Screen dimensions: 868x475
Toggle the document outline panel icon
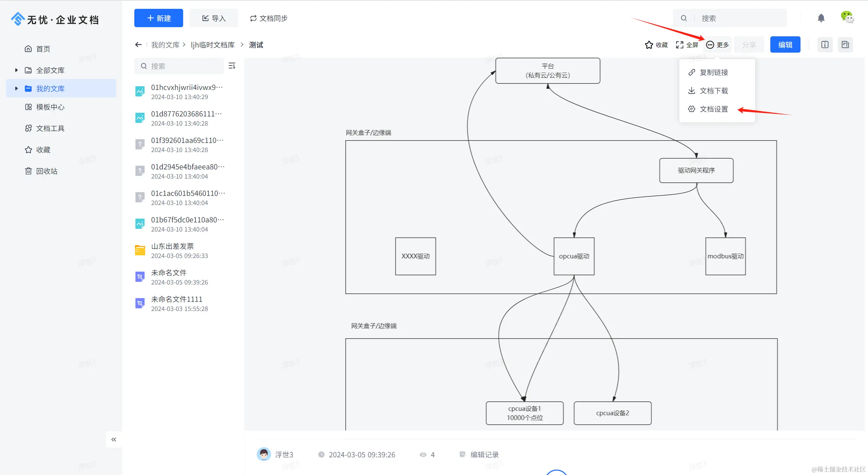click(845, 45)
